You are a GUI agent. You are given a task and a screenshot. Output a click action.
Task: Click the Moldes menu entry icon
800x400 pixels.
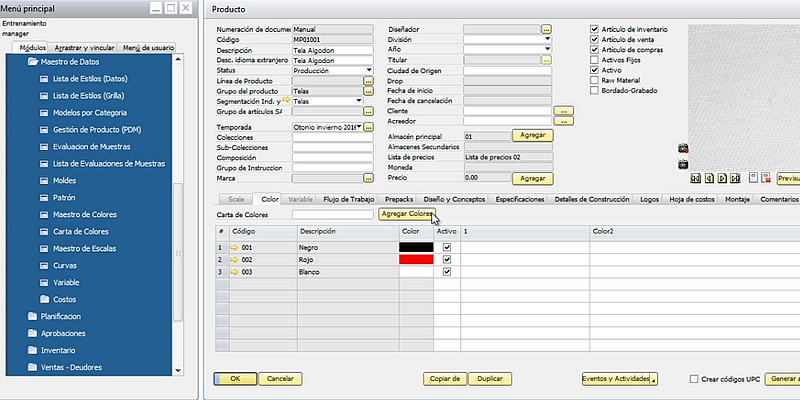click(x=43, y=180)
